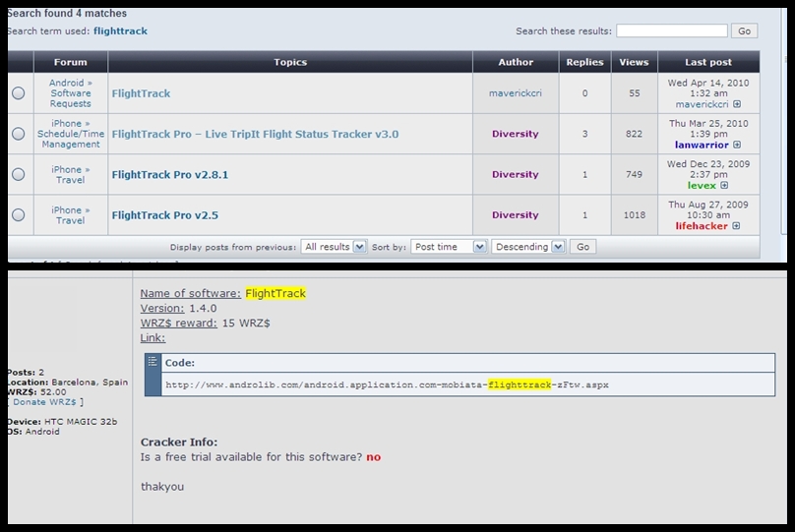Open lifehacker last poster profile
This screenshot has height=532, width=795.
(x=702, y=226)
